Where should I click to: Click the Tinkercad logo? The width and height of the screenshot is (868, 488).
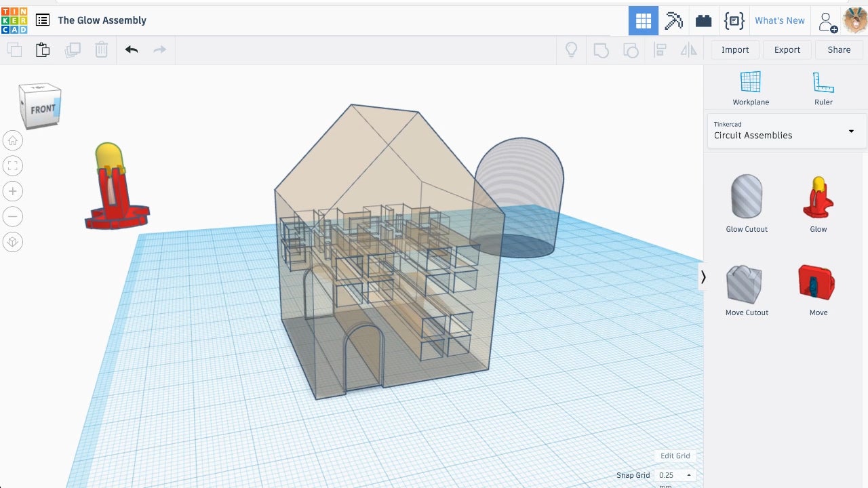tap(14, 20)
